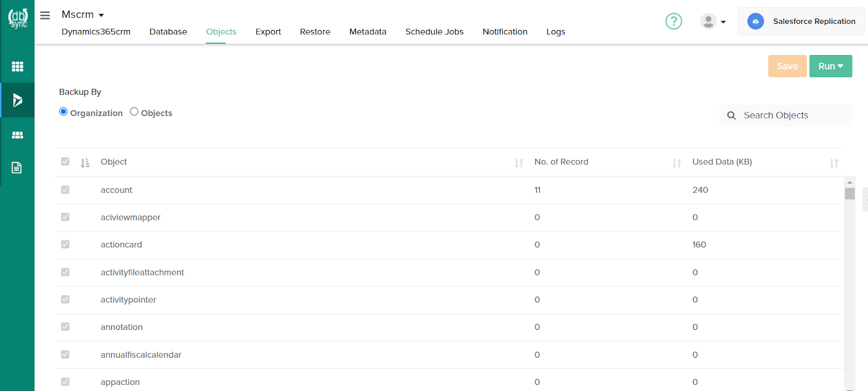
Task: Sort by No. of Record column arrows
Action: pos(677,163)
